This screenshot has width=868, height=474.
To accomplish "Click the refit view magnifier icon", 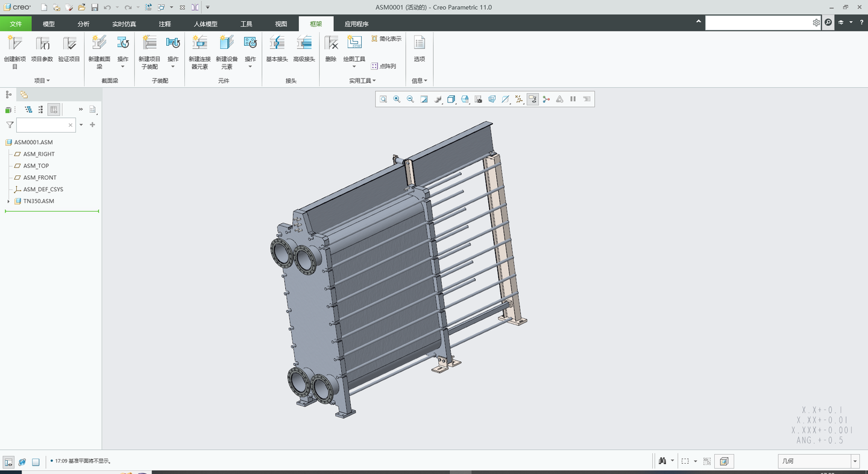I will pyautogui.click(x=383, y=100).
